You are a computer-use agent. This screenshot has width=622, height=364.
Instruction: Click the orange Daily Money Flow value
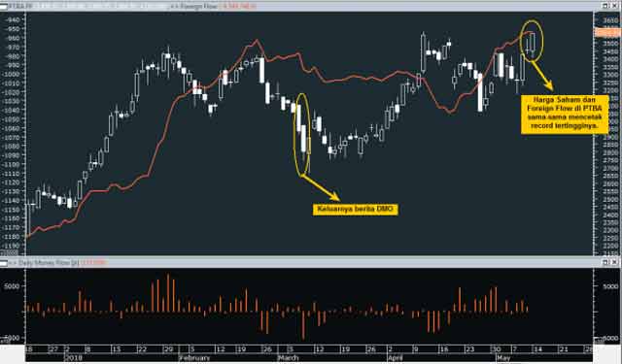point(93,263)
